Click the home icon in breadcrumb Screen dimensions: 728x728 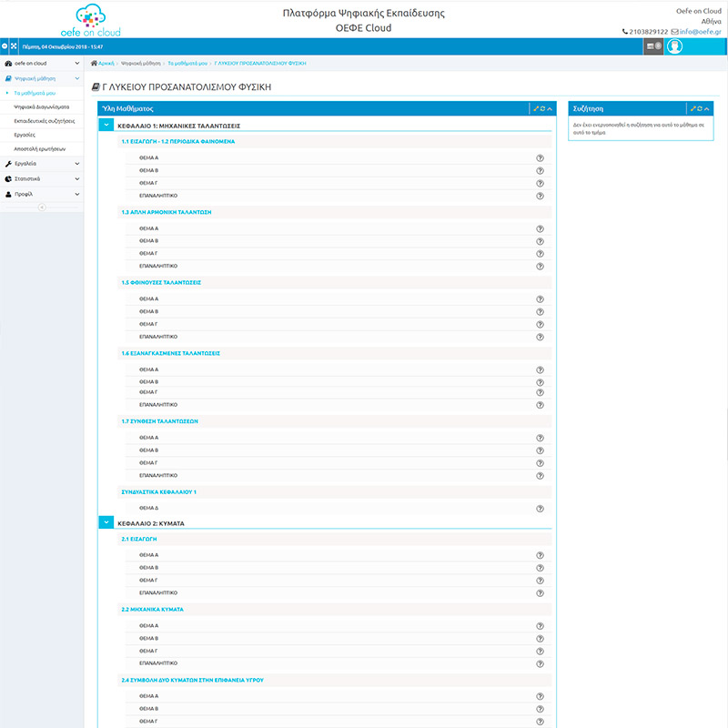tap(95, 64)
